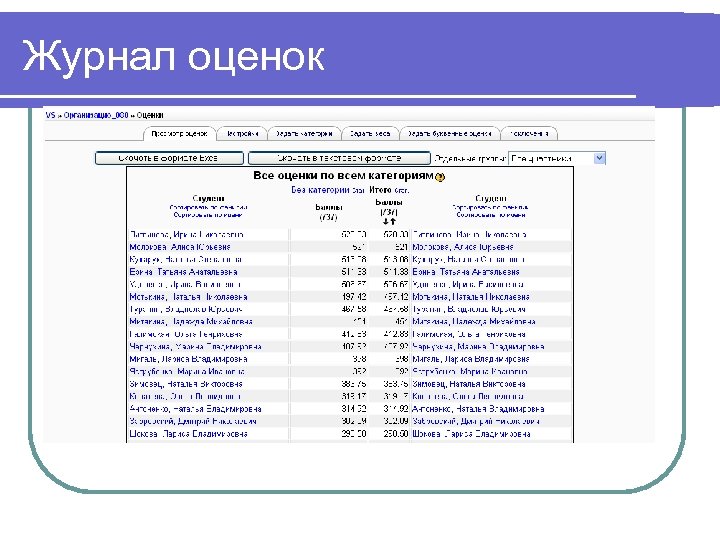Open help icon beside Все оценки heading
Screen dimensions: 720x540
point(440,177)
